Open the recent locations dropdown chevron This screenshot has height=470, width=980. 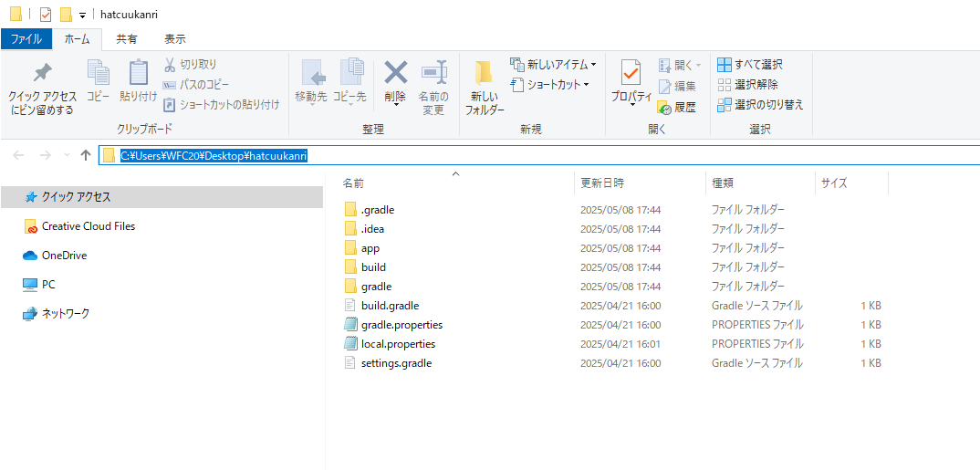tap(67, 156)
